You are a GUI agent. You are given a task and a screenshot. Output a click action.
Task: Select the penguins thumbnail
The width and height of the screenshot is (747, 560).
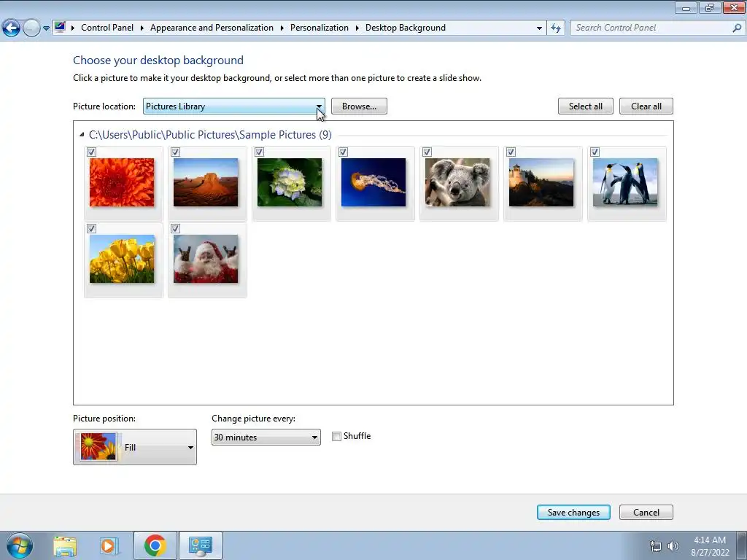(x=625, y=182)
